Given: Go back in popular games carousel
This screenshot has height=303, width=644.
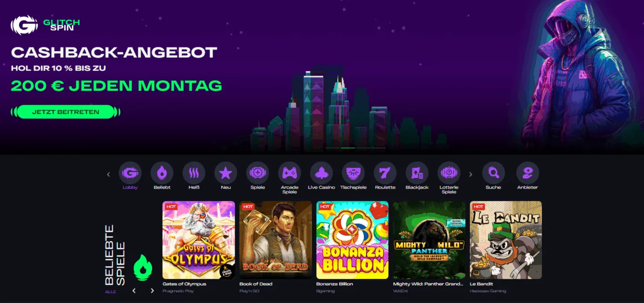Looking at the screenshot, I should [x=134, y=291].
